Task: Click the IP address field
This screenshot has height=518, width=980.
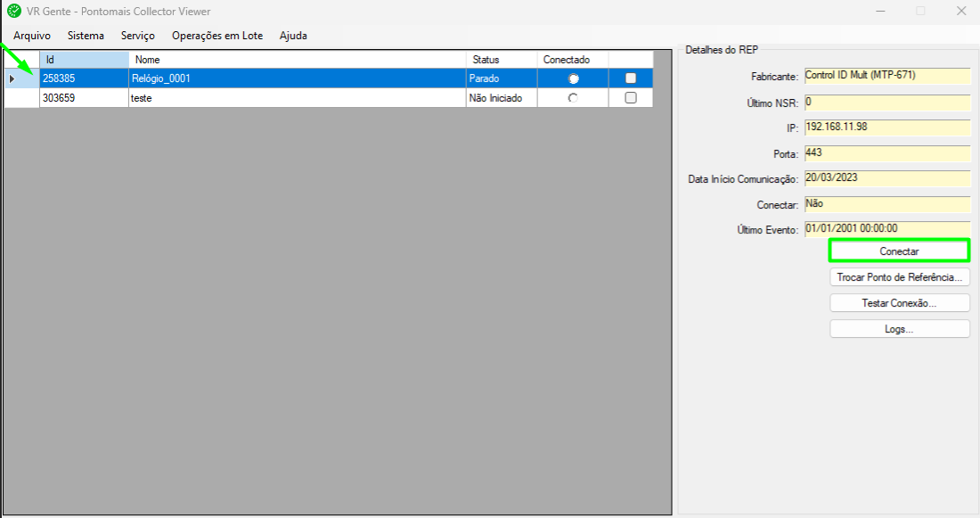Action: point(886,127)
